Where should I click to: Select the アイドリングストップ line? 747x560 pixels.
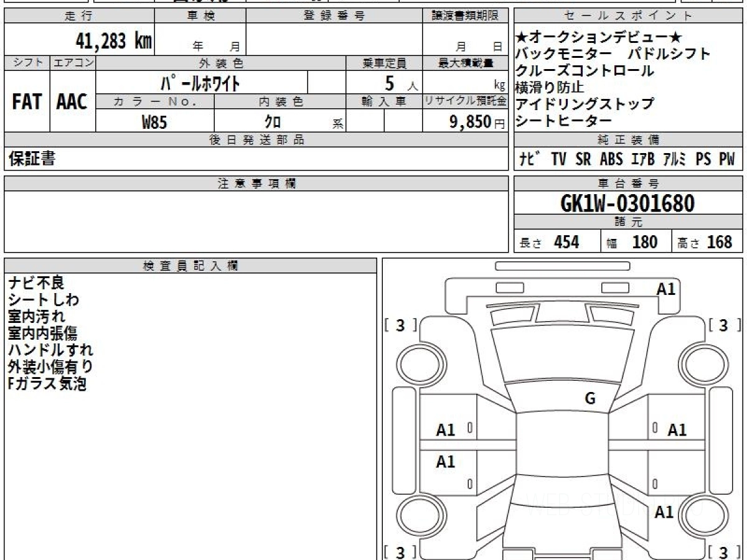585,104
